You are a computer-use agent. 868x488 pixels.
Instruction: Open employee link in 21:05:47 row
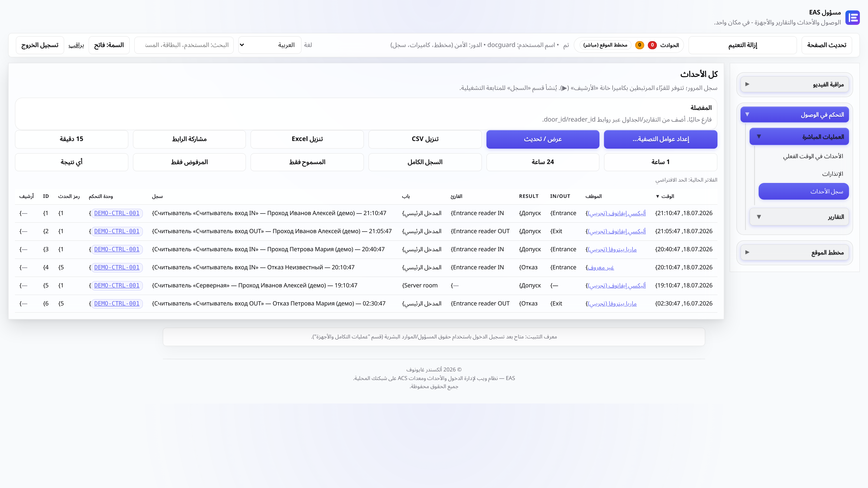pyautogui.click(x=617, y=231)
